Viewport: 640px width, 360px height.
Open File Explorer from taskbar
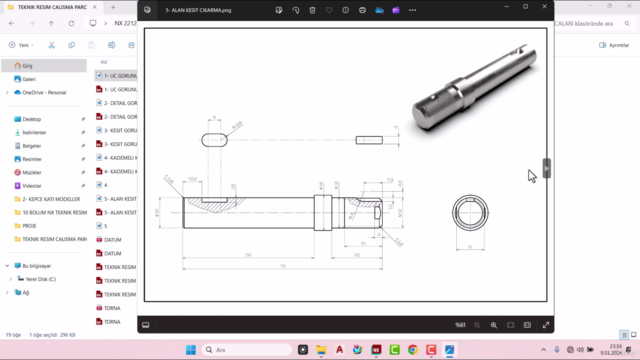(x=321, y=350)
